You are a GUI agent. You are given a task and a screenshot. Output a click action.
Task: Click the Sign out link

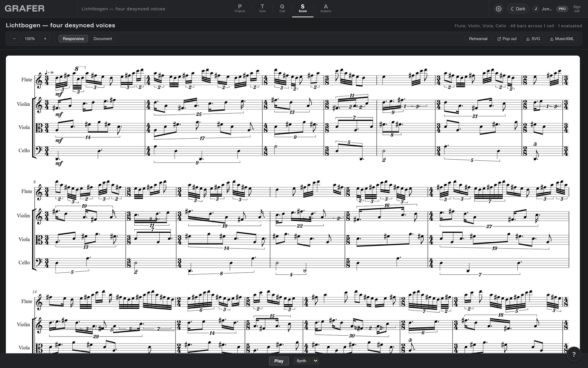577,9
